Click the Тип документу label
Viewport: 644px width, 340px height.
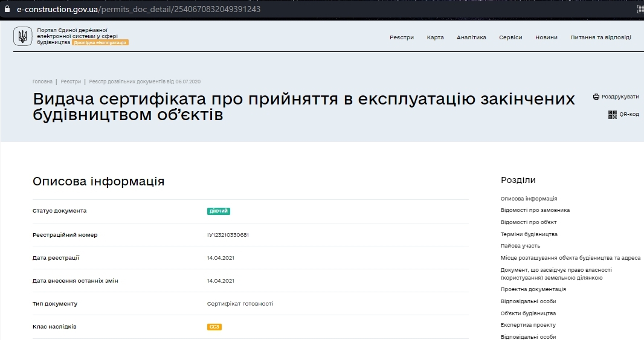[x=54, y=304]
